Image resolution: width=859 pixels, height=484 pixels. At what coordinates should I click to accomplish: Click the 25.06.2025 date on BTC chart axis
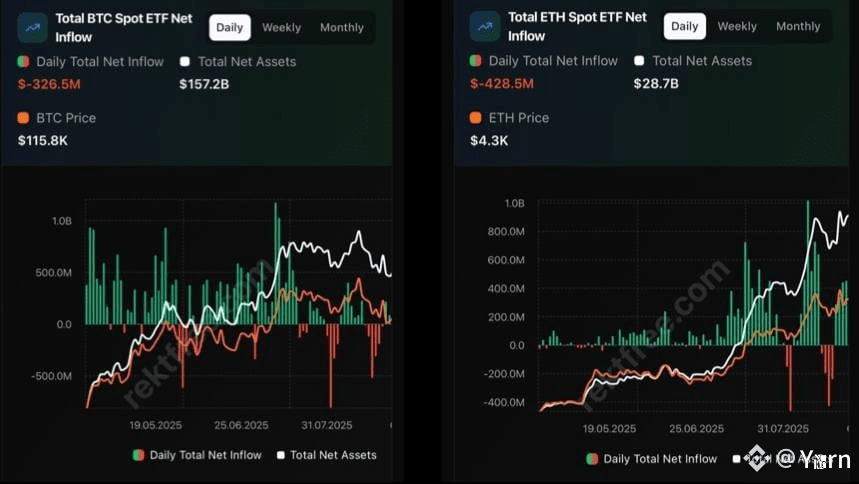pos(242,425)
